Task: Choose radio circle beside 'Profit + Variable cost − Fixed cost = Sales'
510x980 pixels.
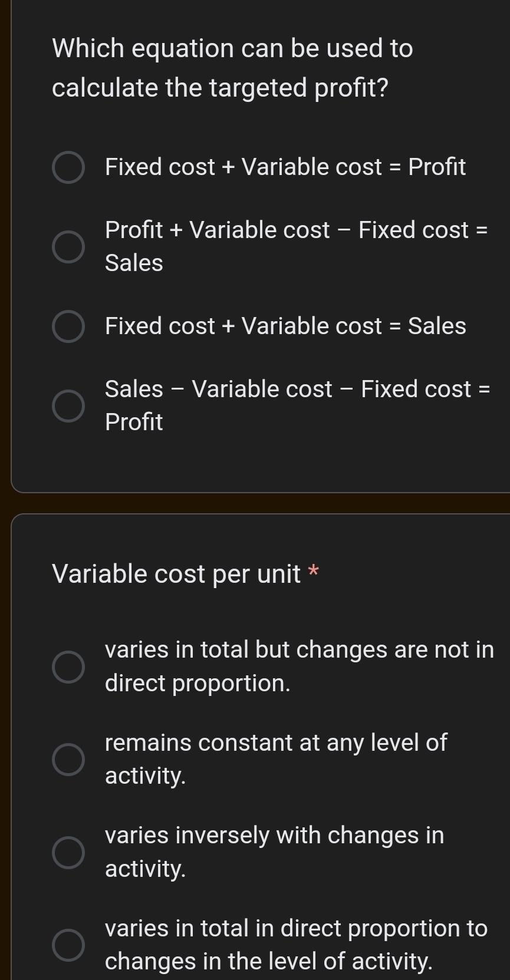Action: click(x=68, y=246)
